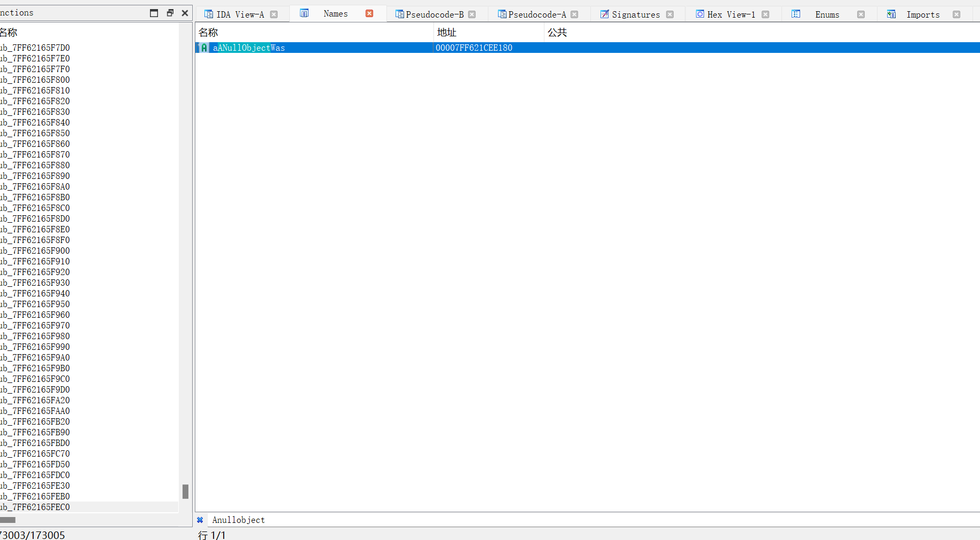Close the Enums tab
Screen dimensions: 980x540
click(861, 14)
